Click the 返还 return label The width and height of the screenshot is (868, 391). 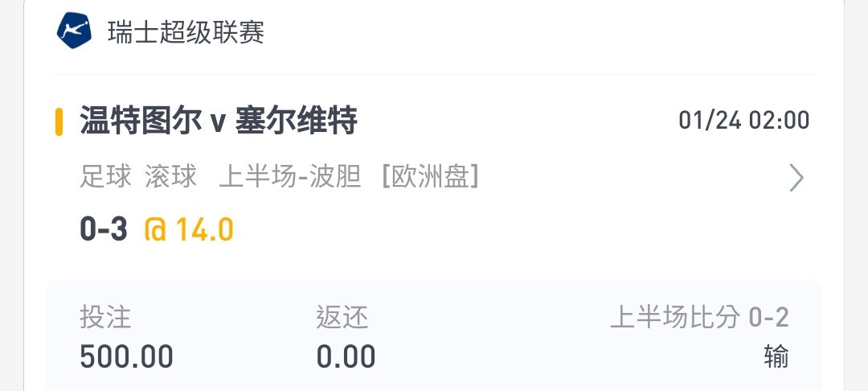(342, 318)
